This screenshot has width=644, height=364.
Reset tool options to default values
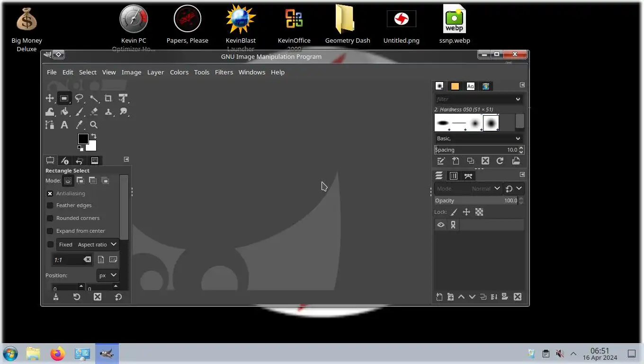tap(118, 297)
